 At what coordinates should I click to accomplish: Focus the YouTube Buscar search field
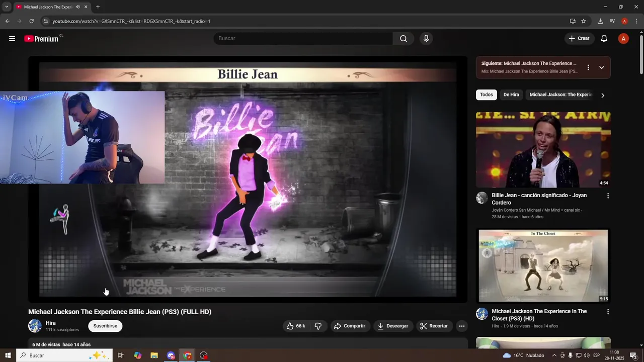pyautogui.click(x=303, y=39)
